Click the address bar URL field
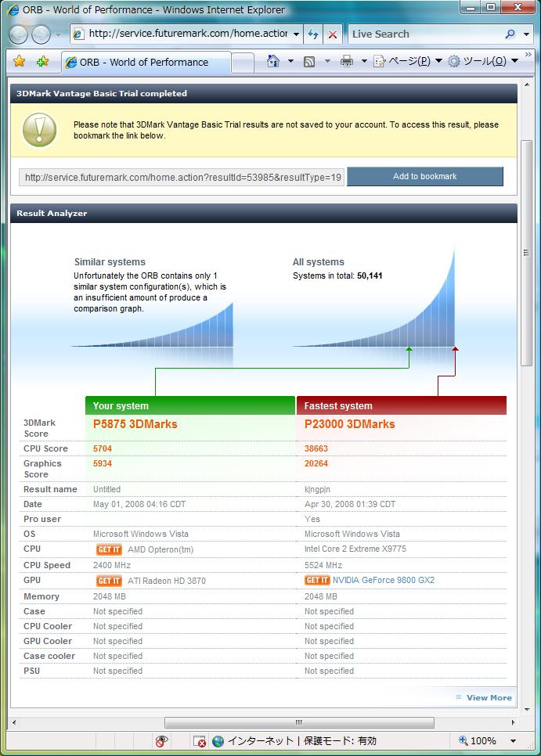 187,34
